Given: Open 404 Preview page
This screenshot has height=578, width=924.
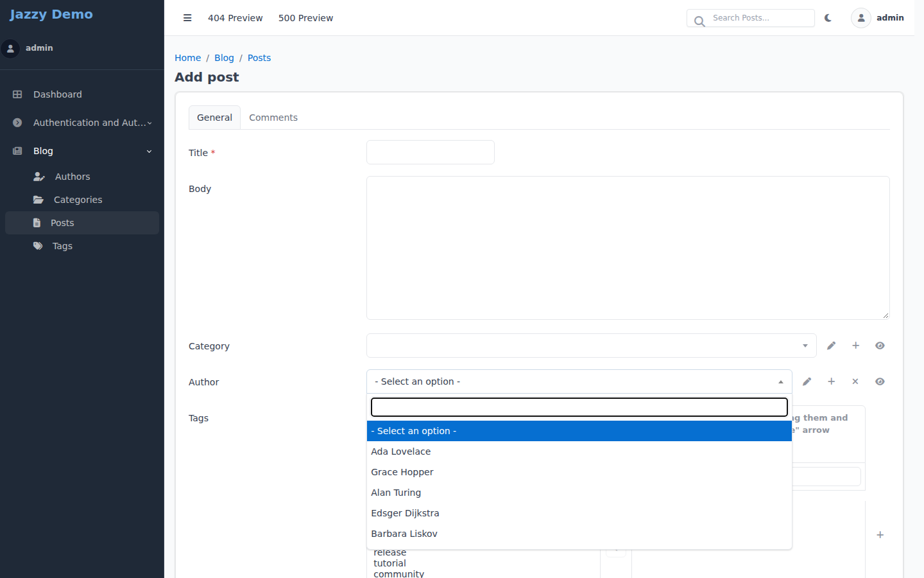Looking at the screenshot, I should 235,18.
